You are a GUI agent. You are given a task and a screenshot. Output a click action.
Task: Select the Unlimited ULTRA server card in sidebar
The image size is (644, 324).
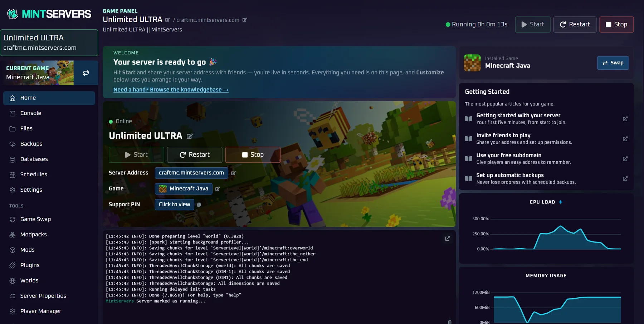tap(49, 43)
